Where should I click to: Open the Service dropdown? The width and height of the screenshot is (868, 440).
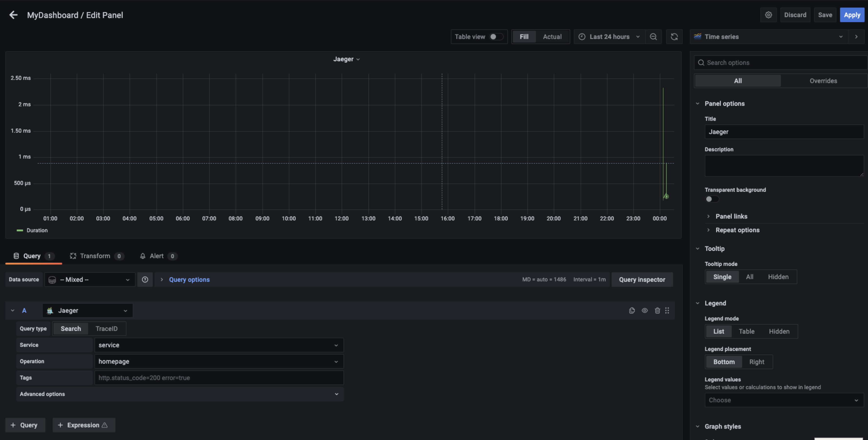(219, 345)
